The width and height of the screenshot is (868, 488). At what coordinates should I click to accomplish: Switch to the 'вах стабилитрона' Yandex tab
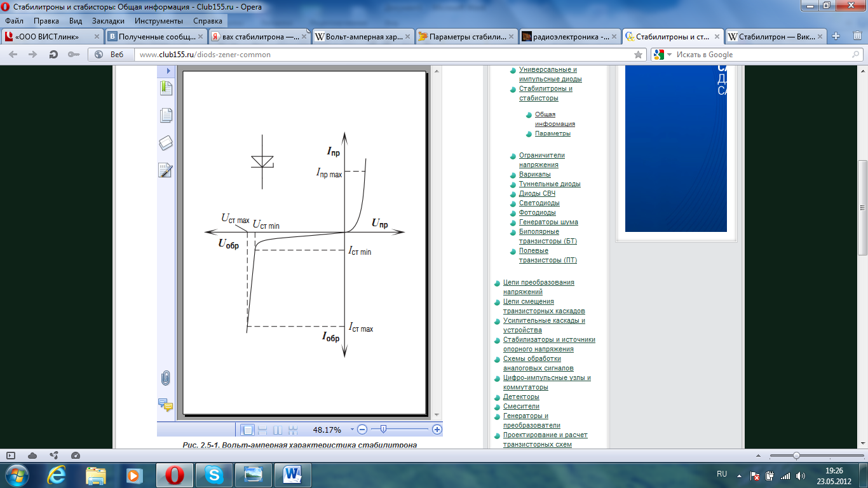pyautogui.click(x=259, y=37)
